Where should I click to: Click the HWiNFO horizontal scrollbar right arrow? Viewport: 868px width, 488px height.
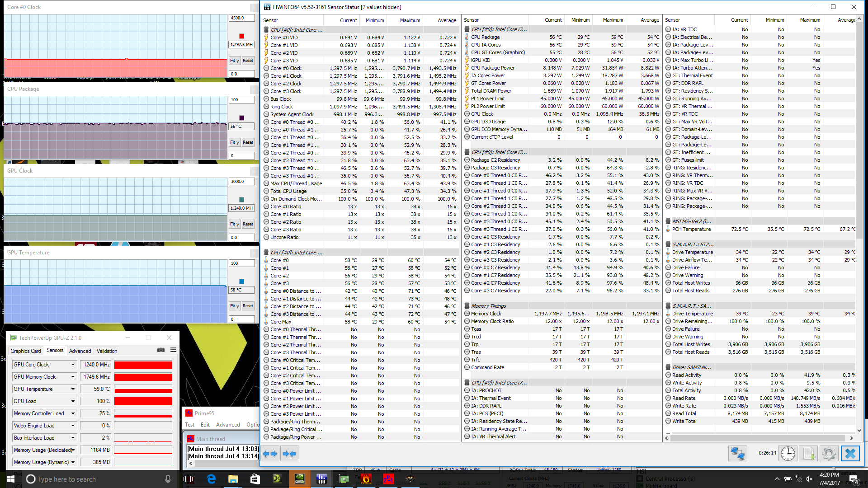(851, 438)
